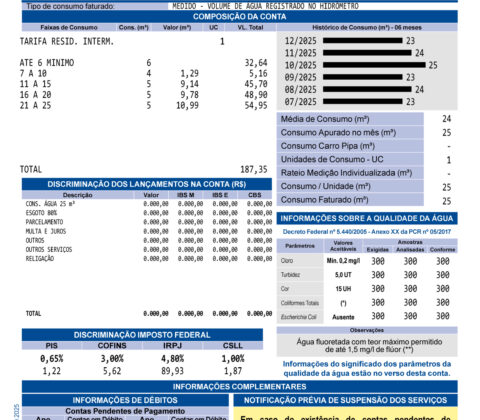Screen dimensions: 480x420
Task: Select the Turbidez parameter row
Action: tap(367, 275)
